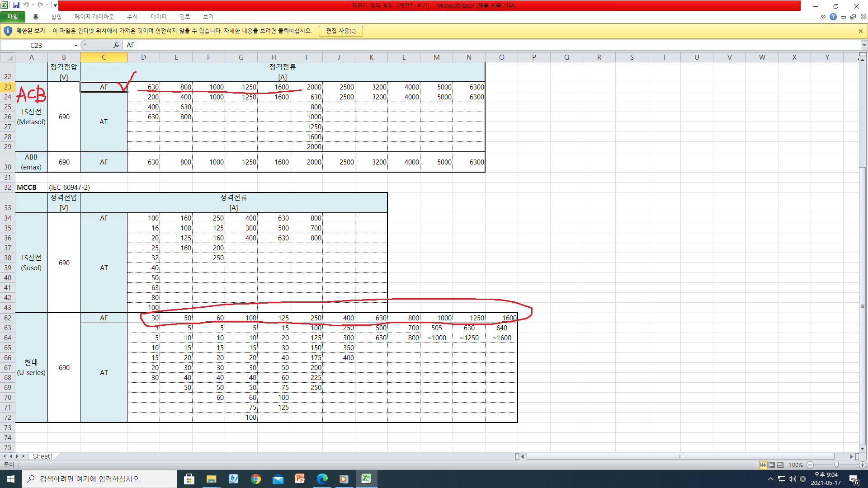Select the Sheet1 tab
This screenshot has height=488, width=868.
[42, 456]
